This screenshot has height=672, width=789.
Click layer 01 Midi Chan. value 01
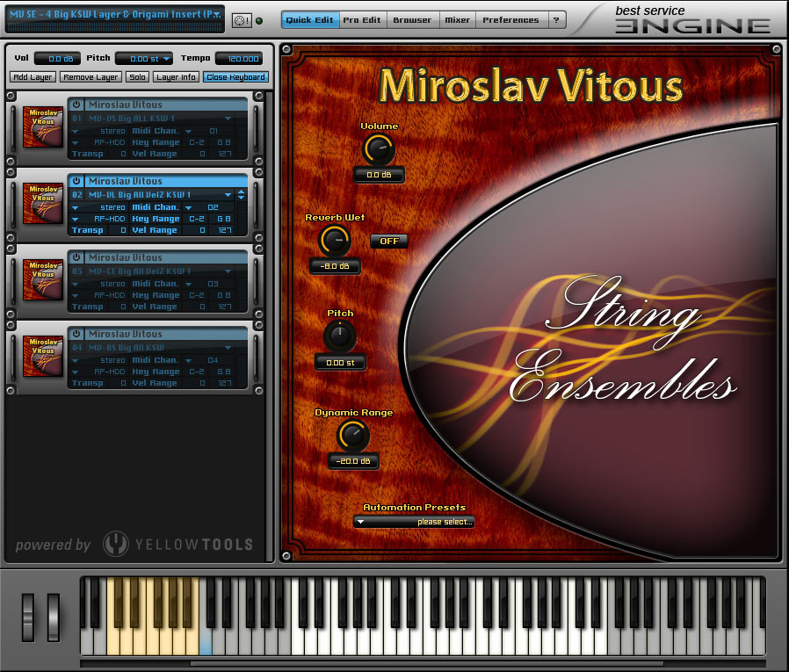(x=214, y=131)
